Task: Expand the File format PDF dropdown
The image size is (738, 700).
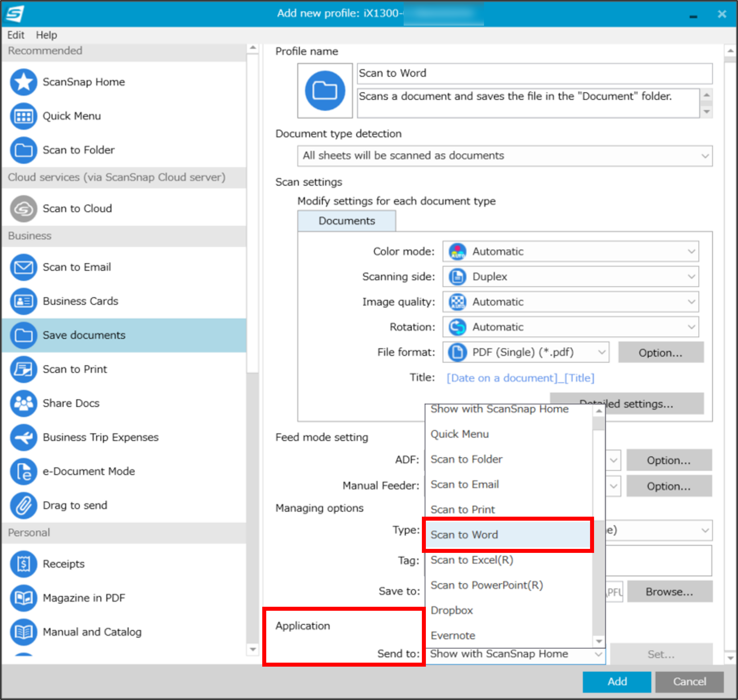Action: 525,352
